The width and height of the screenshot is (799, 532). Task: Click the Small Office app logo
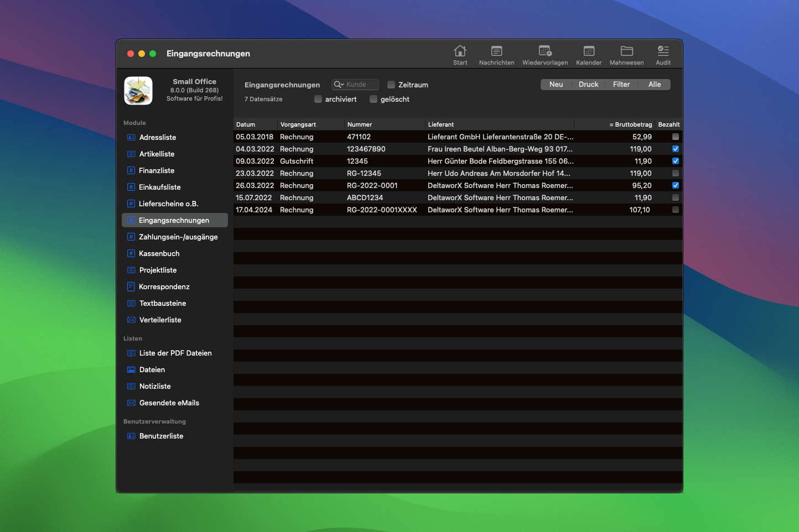138,91
